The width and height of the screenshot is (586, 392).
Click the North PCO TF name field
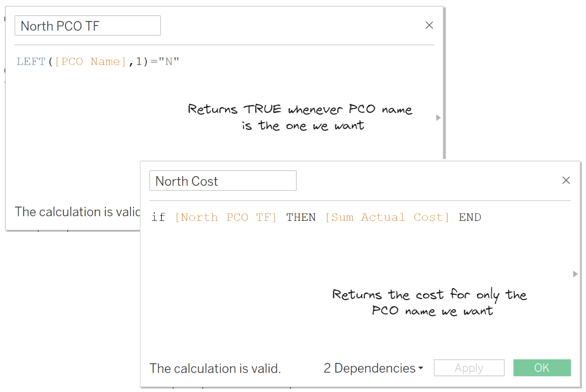click(x=87, y=26)
